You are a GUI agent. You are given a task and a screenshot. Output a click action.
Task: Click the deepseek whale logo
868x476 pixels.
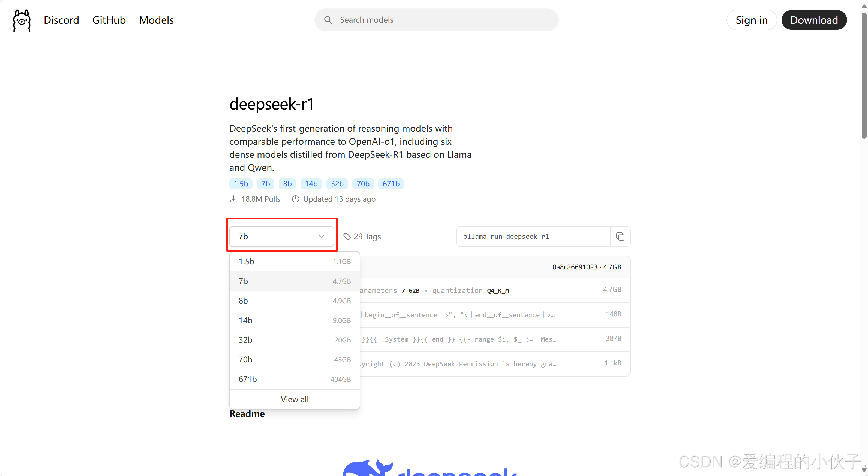coord(367,468)
